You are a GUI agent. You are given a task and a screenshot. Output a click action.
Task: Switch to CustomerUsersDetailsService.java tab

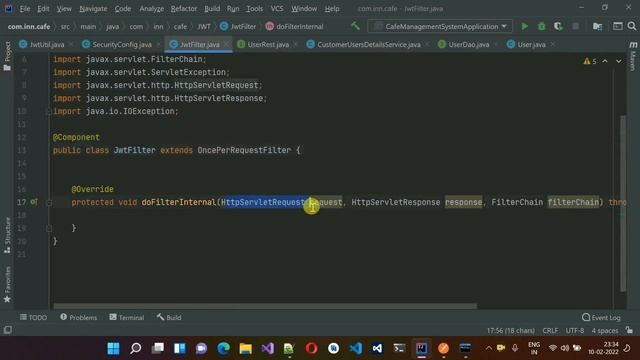[x=369, y=44]
